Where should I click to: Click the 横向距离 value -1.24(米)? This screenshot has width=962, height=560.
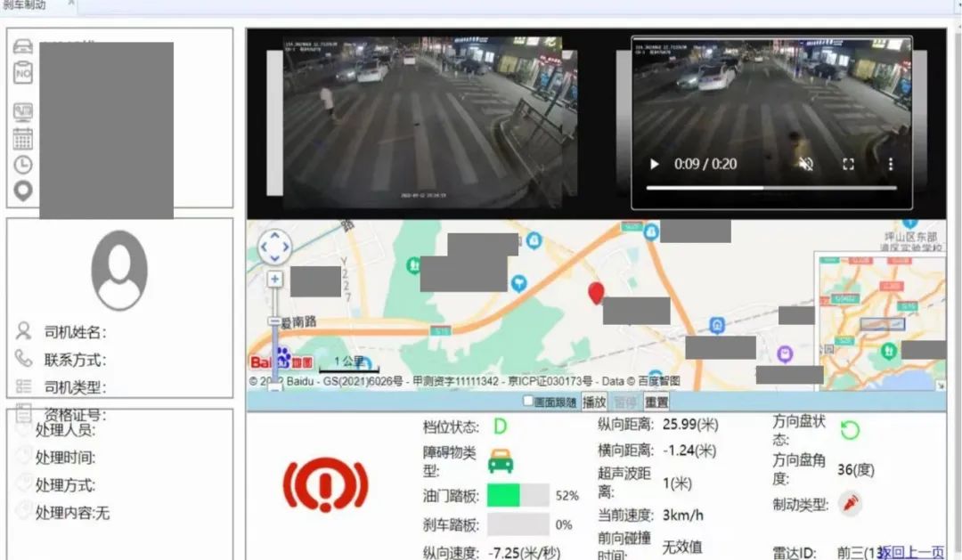click(x=689, y=450)
